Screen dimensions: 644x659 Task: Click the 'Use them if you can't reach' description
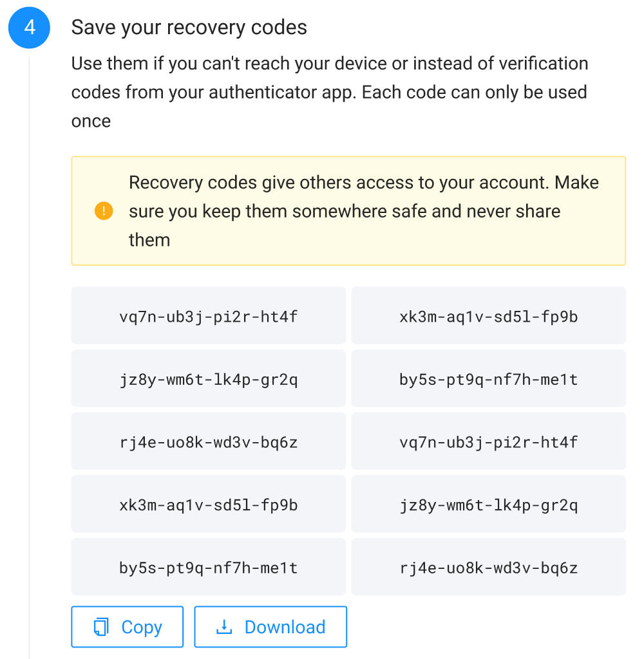(329, 92)
